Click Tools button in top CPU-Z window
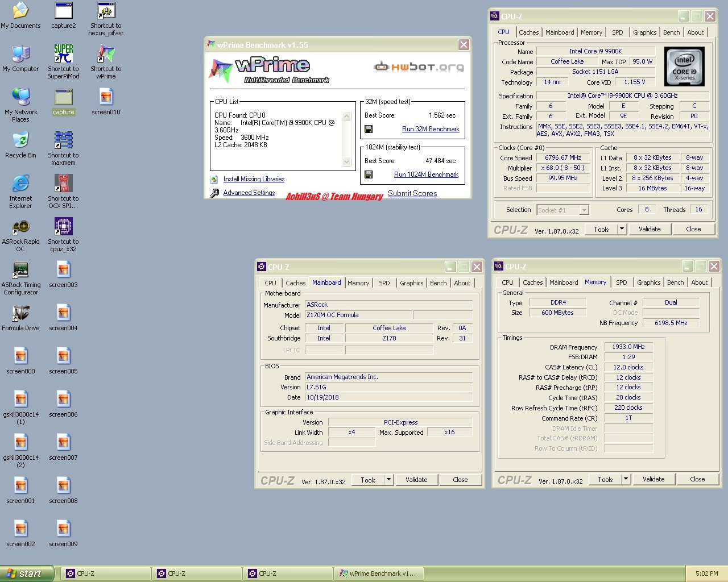 tap(601, 229)
